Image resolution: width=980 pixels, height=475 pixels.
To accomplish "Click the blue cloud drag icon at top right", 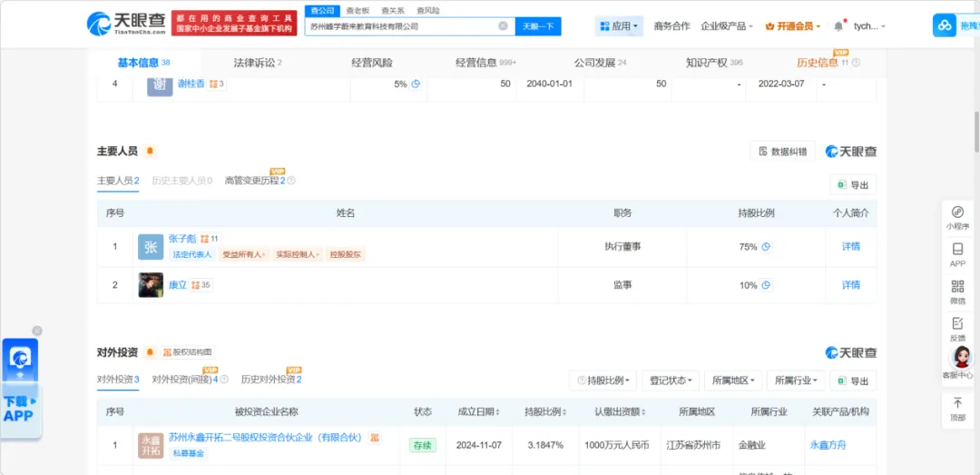I will [x=945, y=25].
